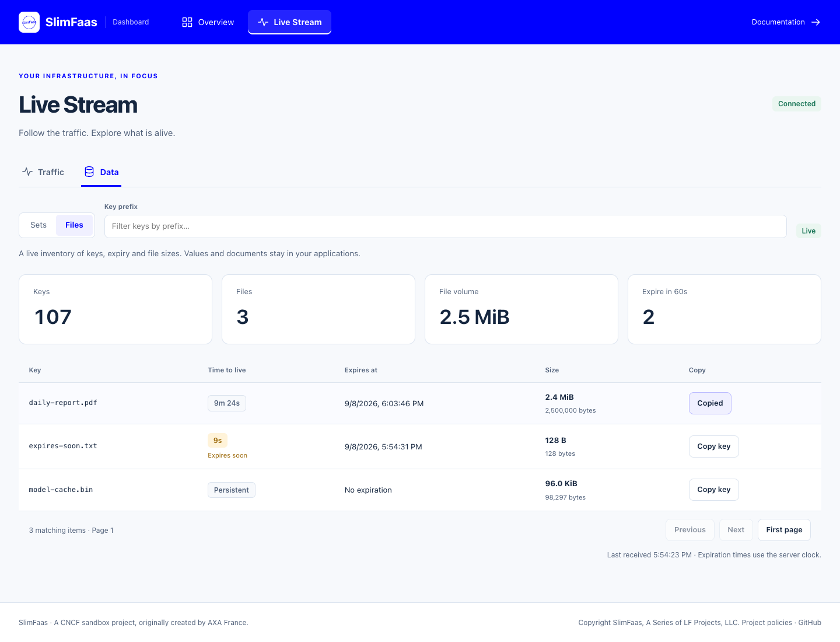Click the Live Stream pulse icon
840x642 pixels.
coord(263,22)
